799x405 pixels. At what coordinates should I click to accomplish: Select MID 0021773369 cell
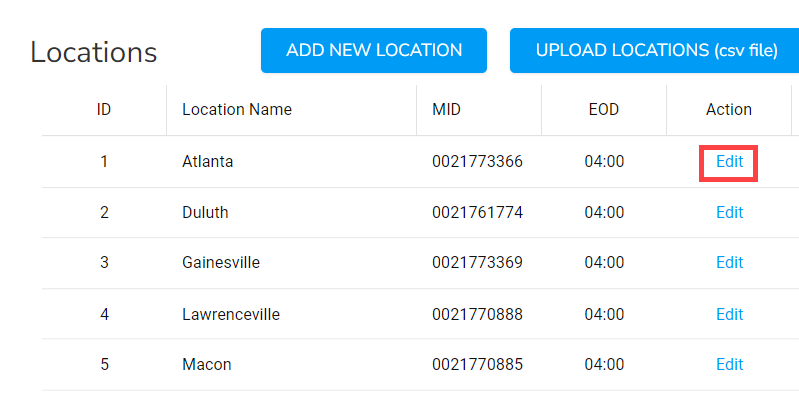click(x=478, y=263)
